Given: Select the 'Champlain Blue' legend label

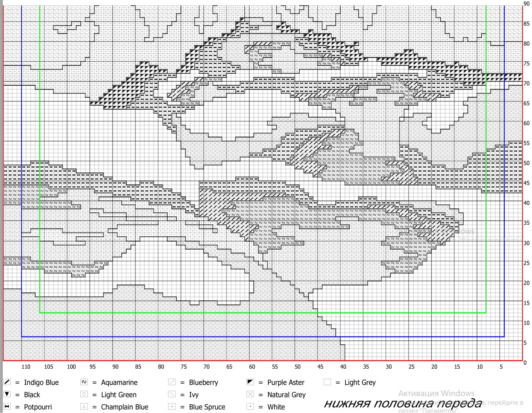Looking at the screenshot, I should [125, 407].
